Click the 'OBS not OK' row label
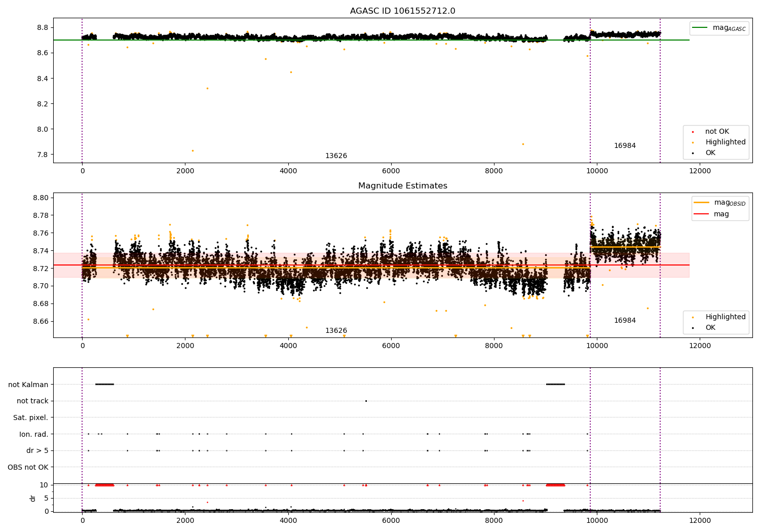Image resolution: width=760 pixels, height=532 pixels. pos(28,467)
